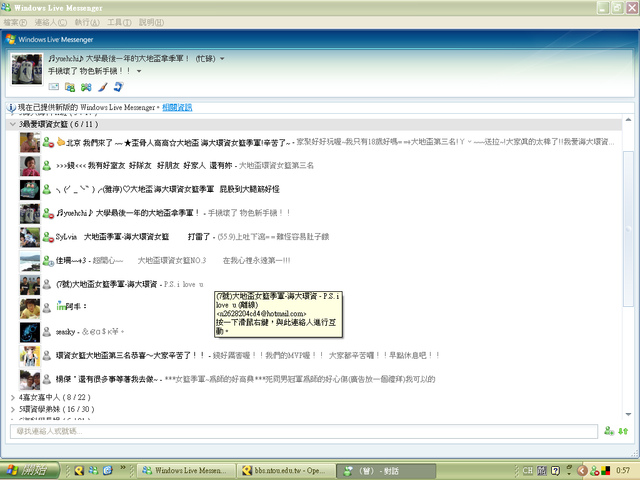Open the shared folders icon

coord(70,87)
